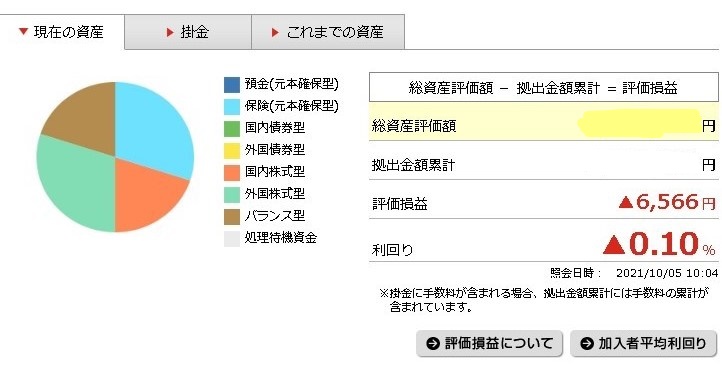Click the arrow icon on 評価損益について
722x372 pixels.
(432, 343)
